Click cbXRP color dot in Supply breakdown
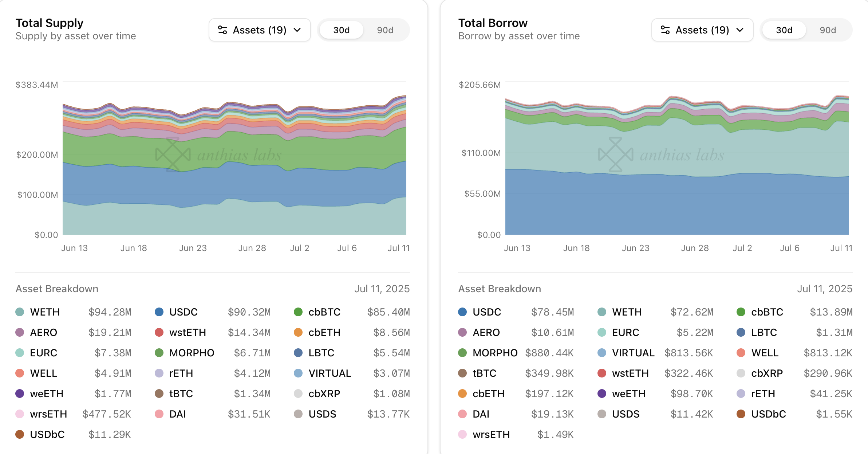This screenshot has width=868, height=454. 298,394
